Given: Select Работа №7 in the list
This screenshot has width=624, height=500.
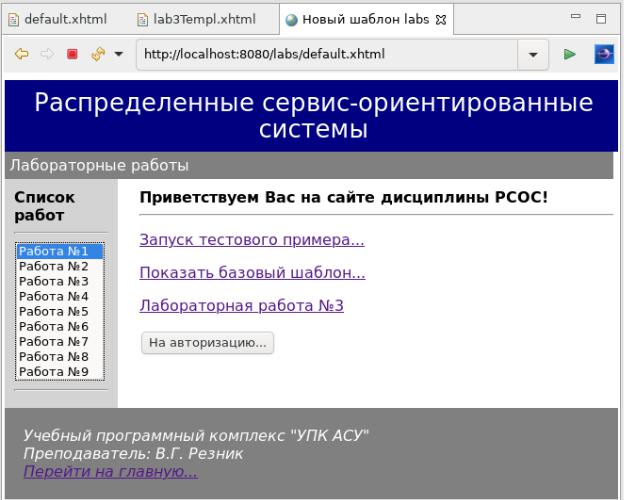Looking at the screenshot, I should [60, 342].
